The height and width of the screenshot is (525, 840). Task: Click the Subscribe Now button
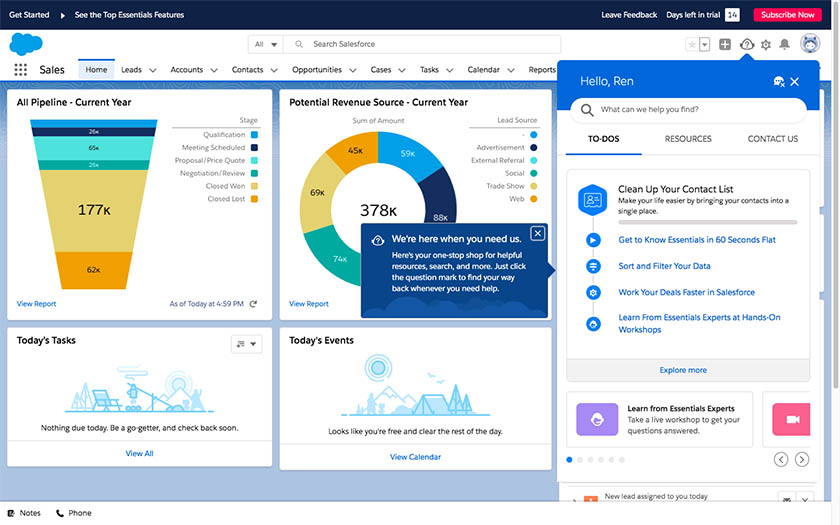coord(787,15)
